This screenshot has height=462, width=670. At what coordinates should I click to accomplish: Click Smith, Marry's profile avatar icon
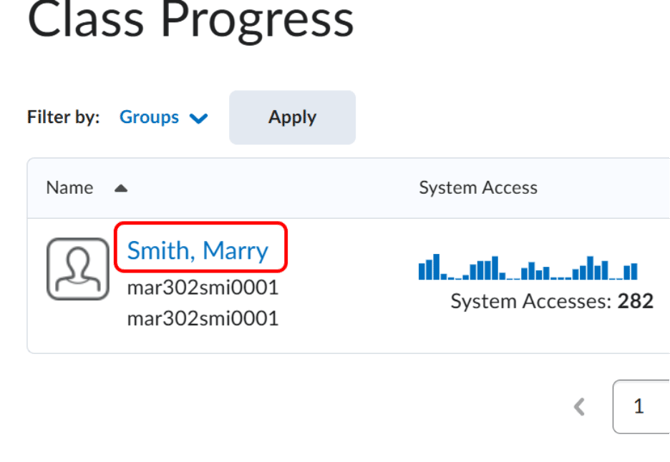[78, 269]
